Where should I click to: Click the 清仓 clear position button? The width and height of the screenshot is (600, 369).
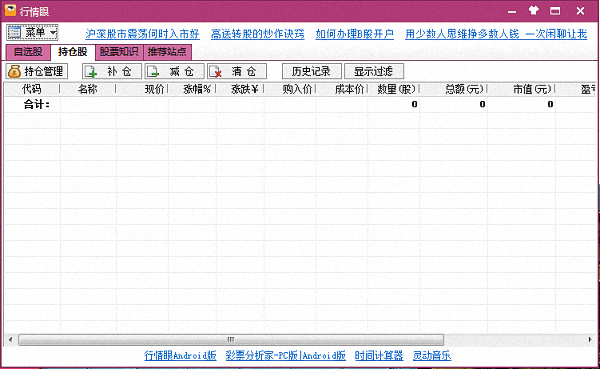click(x=237, y=72)
